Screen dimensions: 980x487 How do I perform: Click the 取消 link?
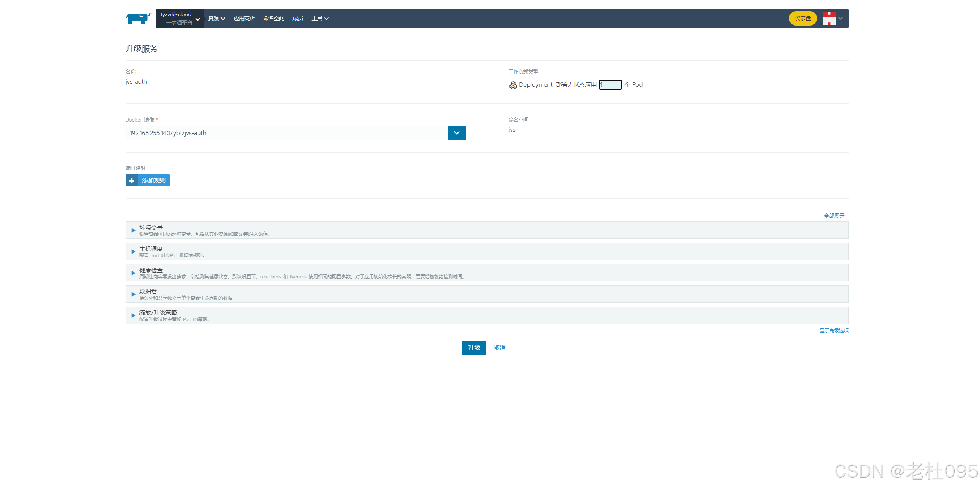(x=500, y=348)
